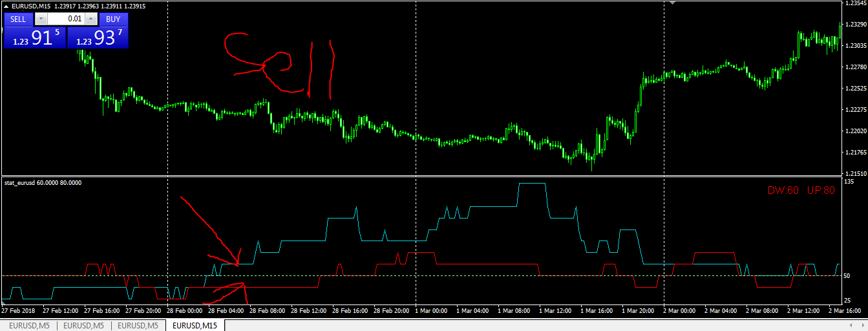Viewport: 868px width, 331px height.
Task: Click the 50 indicator level value
Action: pyautogui.click(x=847, y=276)
